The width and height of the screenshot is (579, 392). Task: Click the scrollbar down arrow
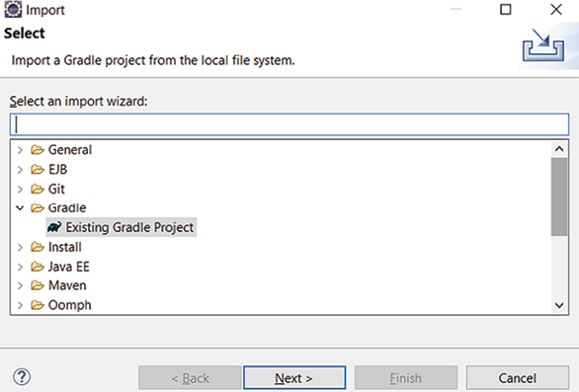pos(559,305)
